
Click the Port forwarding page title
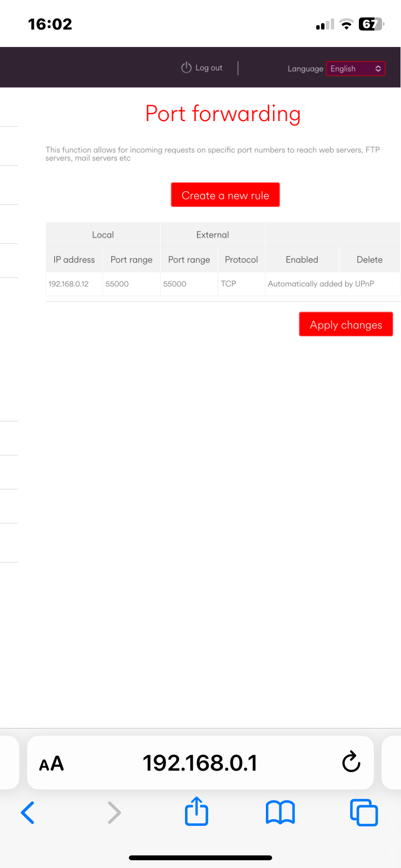223,113
